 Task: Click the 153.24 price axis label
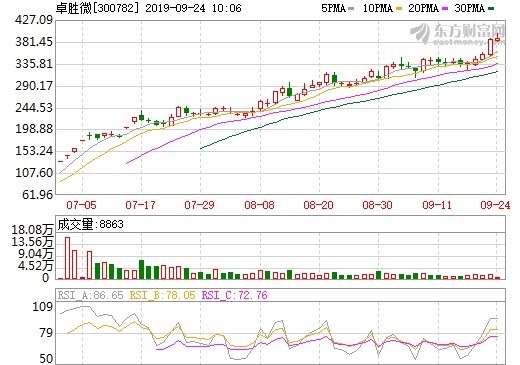tap(34, 151)
